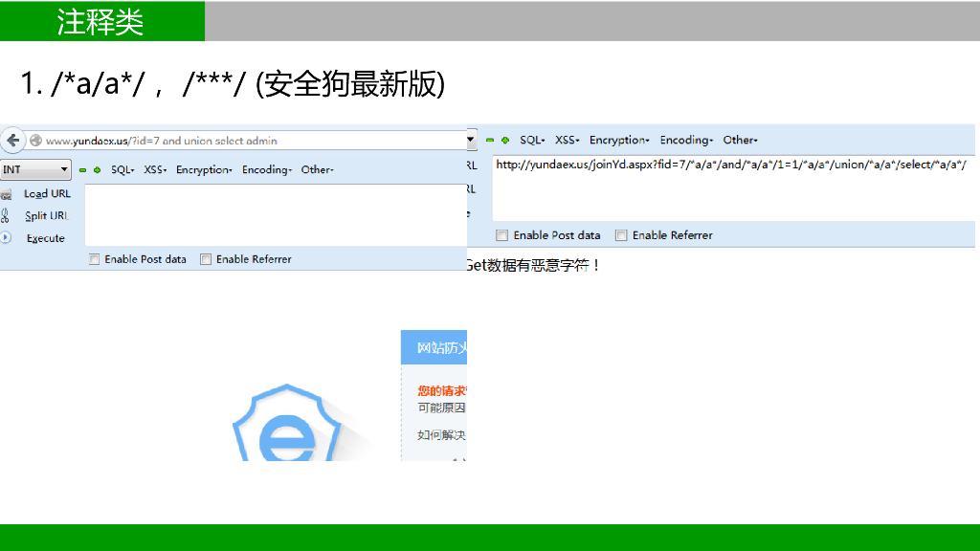Click the browser back arrow button

13,141
